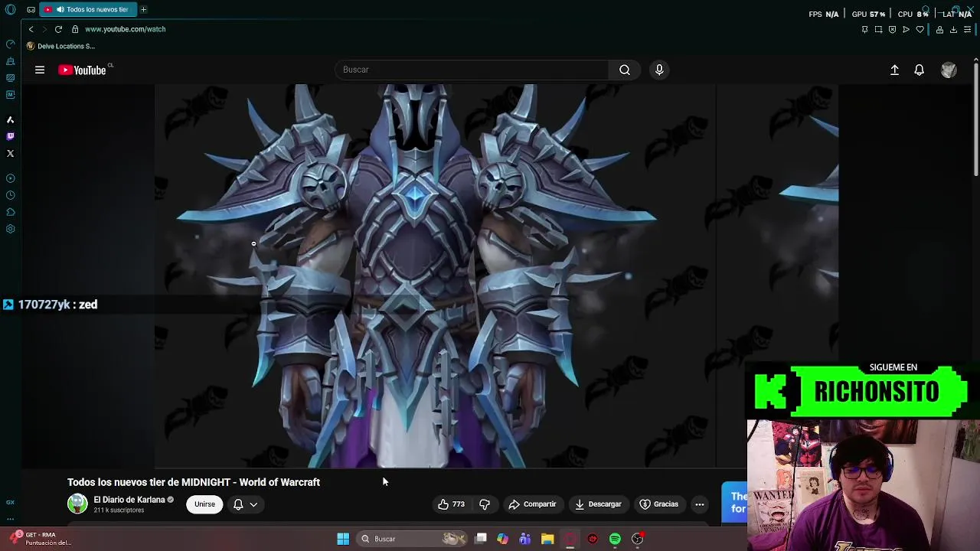Click the taskbar Buscar search box
Viewport: 980px width, 551px height.
coord(413,539)
